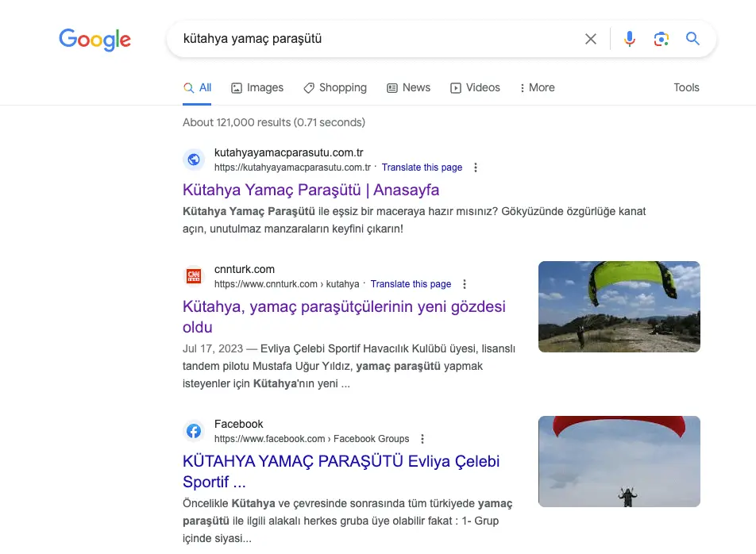Open the KÜTAHYA YAMAÇ PARAŞÜTÜ Evliya Çelebi Sportif link

point(341,471)
